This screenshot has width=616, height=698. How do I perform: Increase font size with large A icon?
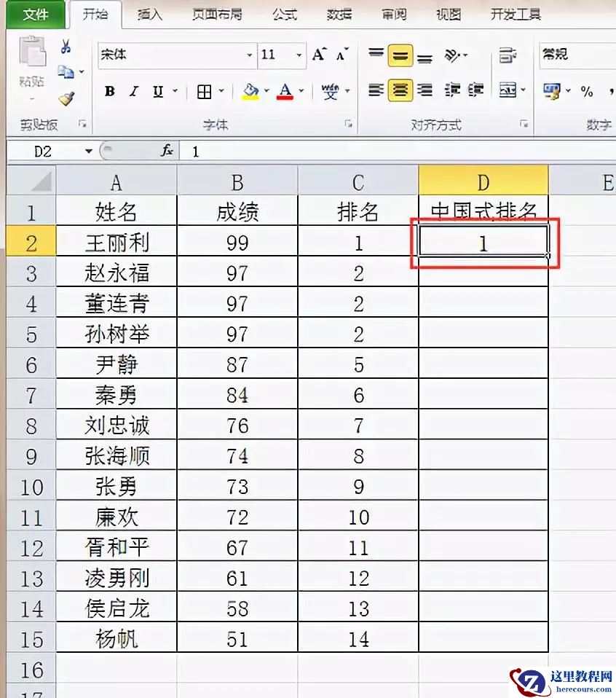coord(320,55)
